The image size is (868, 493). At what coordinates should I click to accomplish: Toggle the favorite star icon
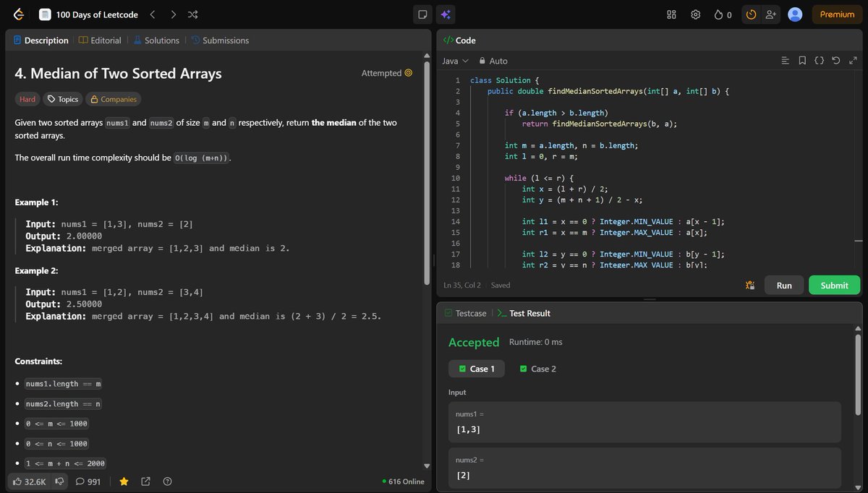(x=124, y=481)
